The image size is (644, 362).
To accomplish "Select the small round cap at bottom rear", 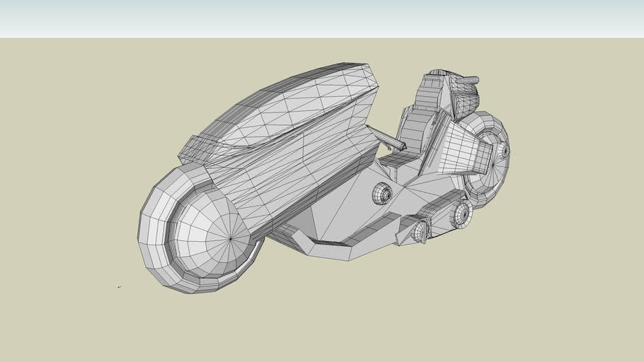I will (420, 230).
